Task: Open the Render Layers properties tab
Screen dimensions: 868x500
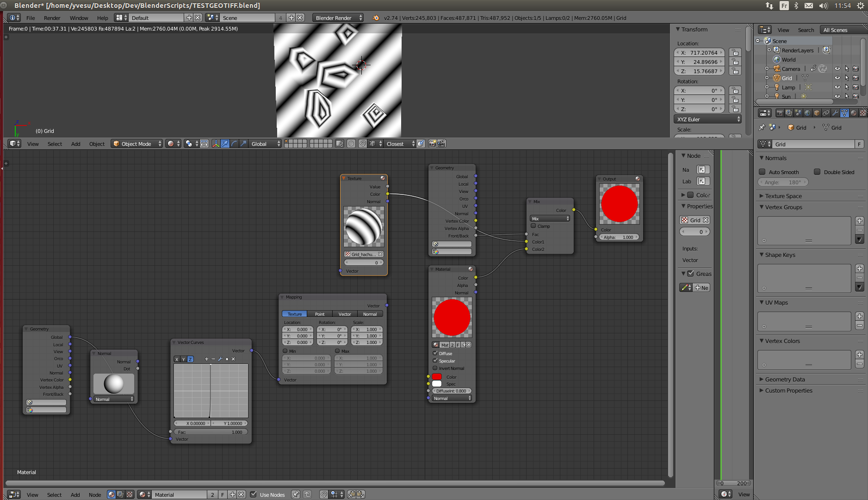Action: 789,113
